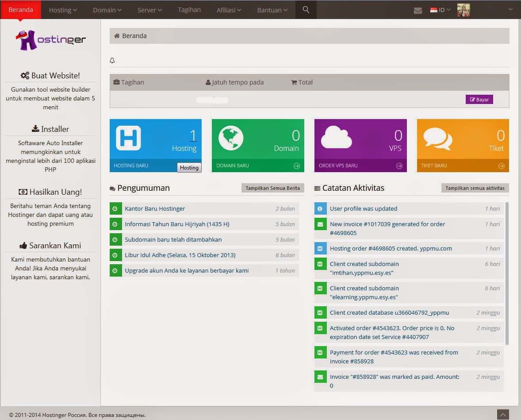Click Catatan Aktivitas scrollbar
Viewport: 521px width, 420px height.
click(507, 274)
